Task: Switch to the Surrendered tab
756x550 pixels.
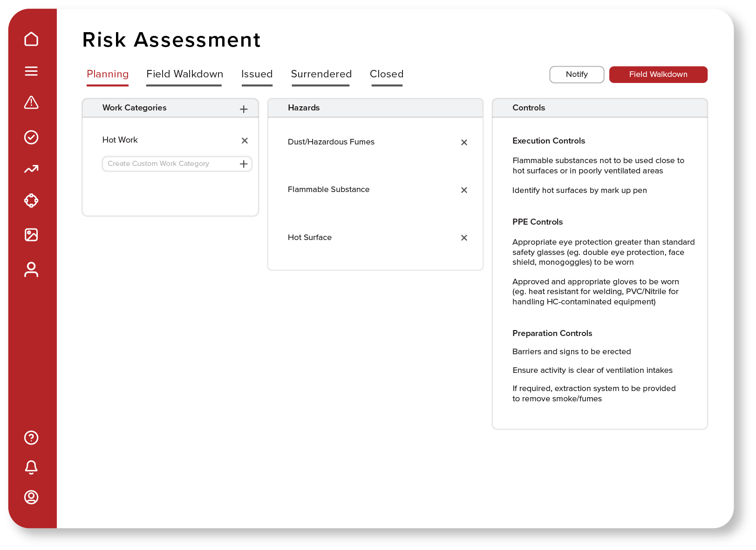Action: 321,75
